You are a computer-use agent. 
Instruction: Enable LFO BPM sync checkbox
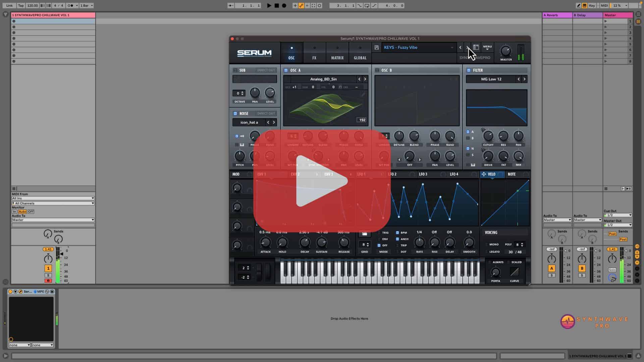[x=397, y=233]
